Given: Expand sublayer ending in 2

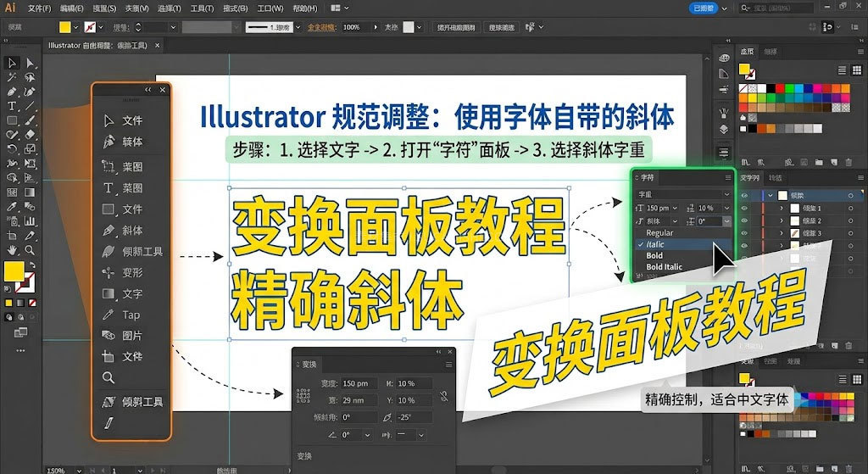Looking at the screenshot, I should click(x=782, y=220).
